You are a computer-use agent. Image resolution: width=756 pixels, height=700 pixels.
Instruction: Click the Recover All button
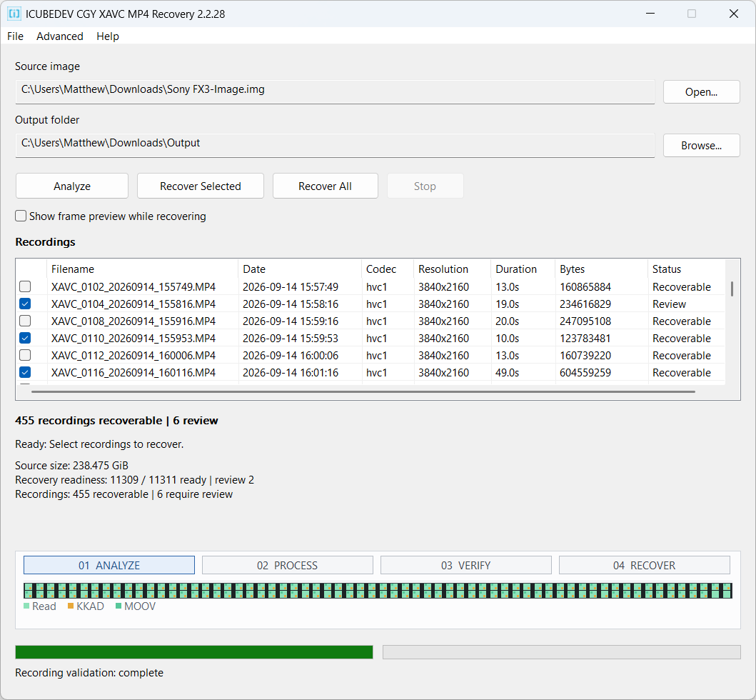click(x=325, y=186)
